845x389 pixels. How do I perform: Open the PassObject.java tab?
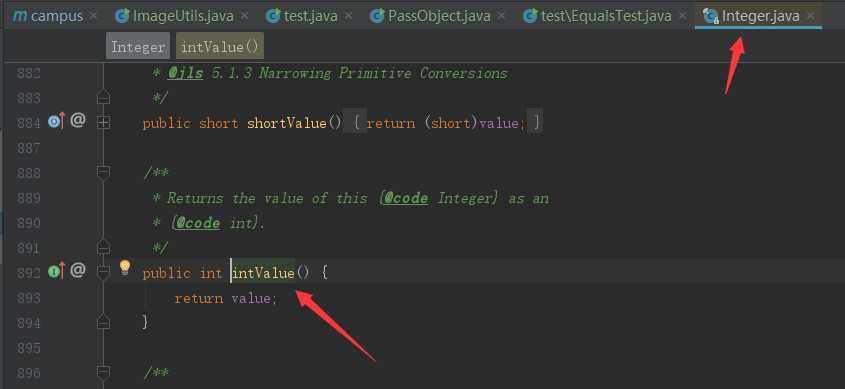pos(439,16)
